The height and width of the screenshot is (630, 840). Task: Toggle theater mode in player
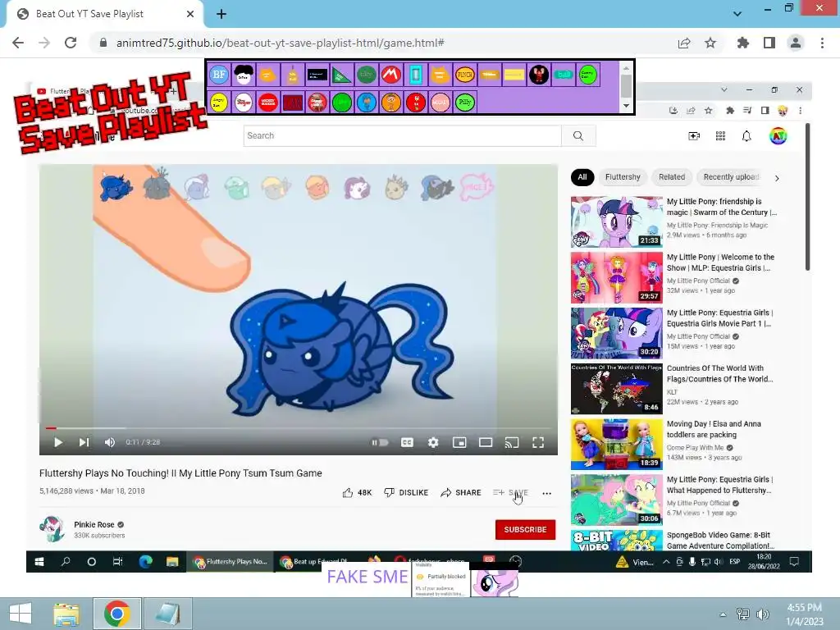click(x=486, y=442)
